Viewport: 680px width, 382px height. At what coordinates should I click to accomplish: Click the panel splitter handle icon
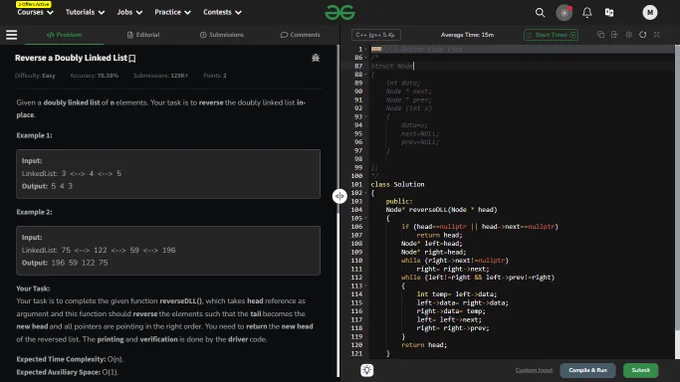click(x=340, y=196)
